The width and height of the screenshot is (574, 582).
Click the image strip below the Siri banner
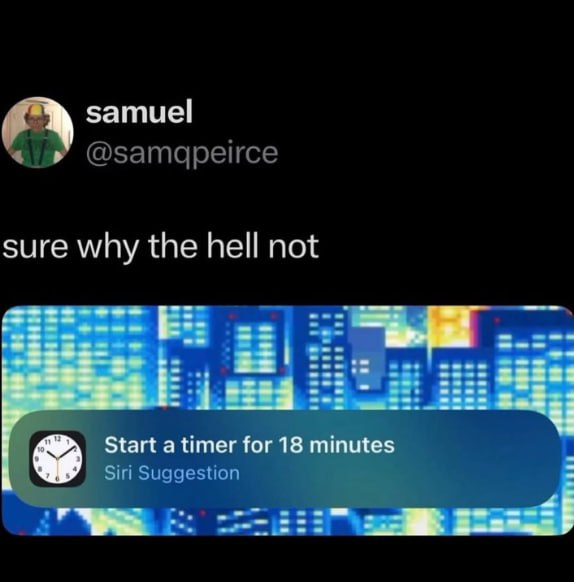[x=287, y=521]
